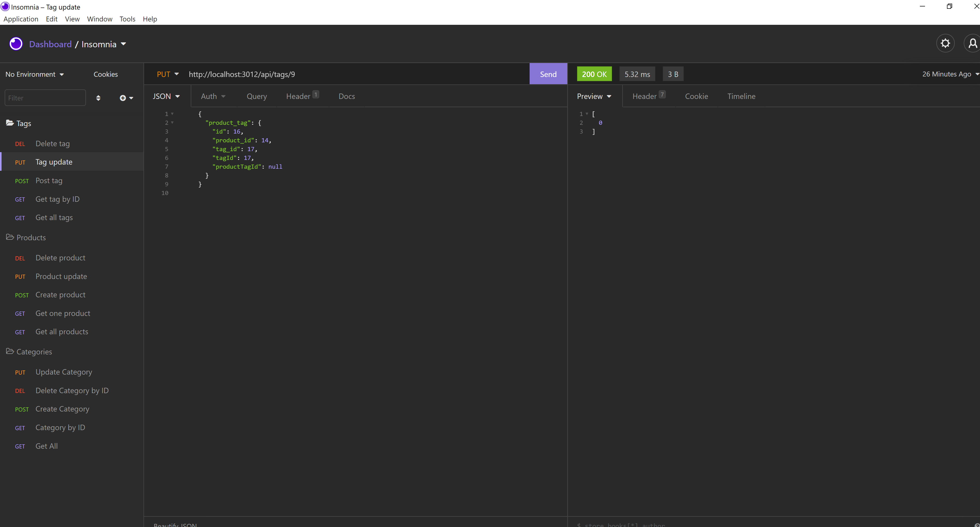Image resolution: width=980 pixels, height=527 pixels.
Task: Expand the No Environment dropdown
Action: click(x=34, y=74)
